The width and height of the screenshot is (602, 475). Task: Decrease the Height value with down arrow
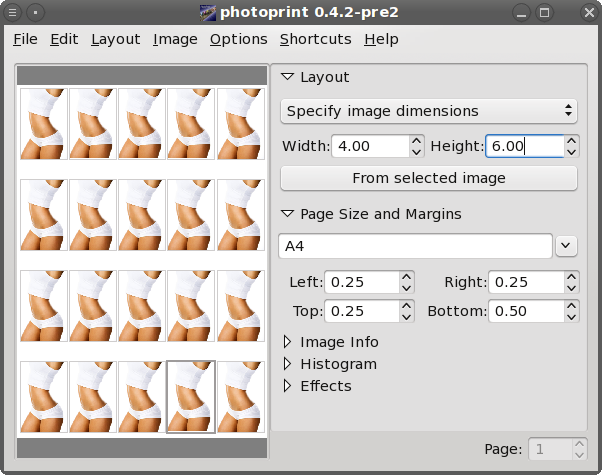571,152
